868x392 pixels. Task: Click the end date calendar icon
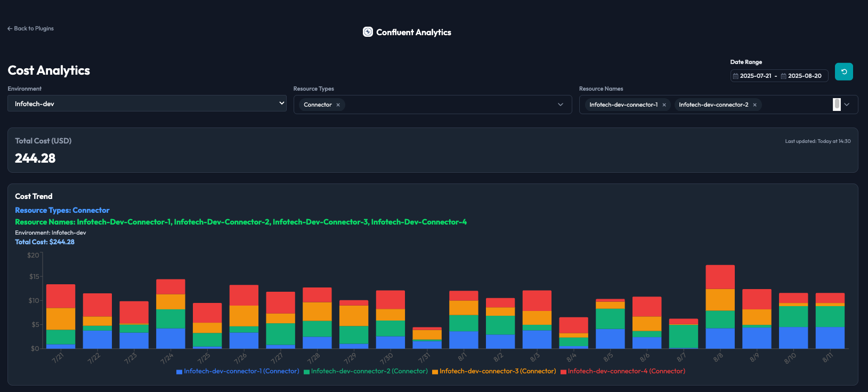pos(784,76)
